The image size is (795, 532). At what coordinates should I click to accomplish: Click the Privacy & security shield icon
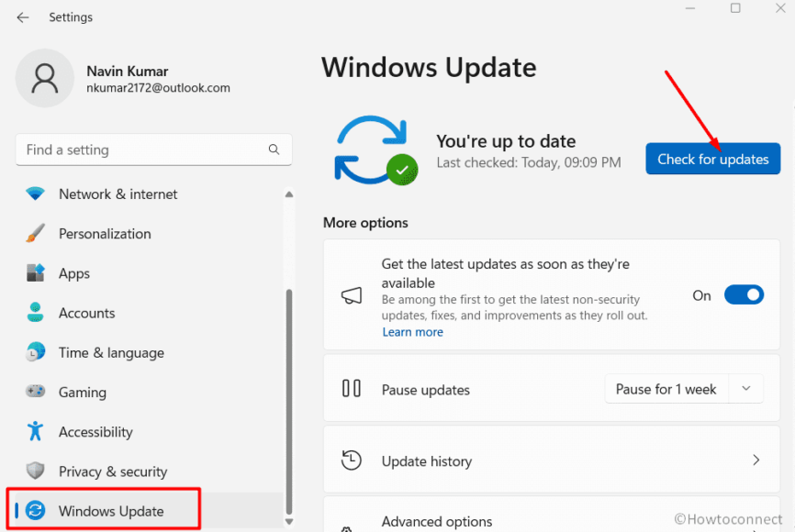tap(35, 471)
